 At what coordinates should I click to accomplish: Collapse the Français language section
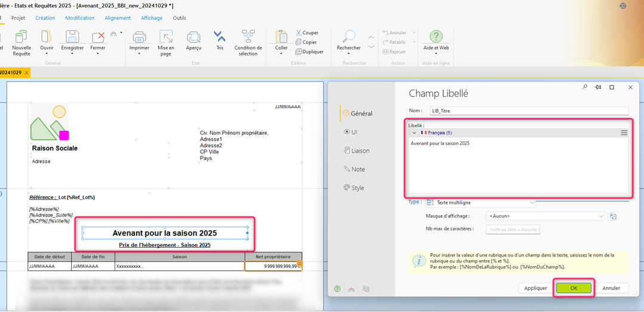[x=414, y=133]
